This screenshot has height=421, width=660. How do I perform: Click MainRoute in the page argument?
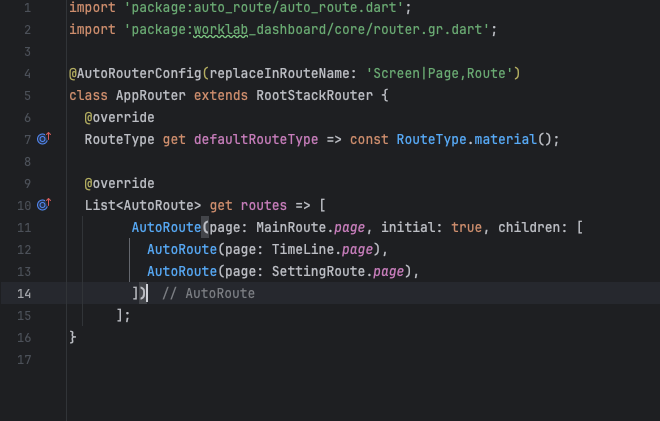[x=291, y=228]
